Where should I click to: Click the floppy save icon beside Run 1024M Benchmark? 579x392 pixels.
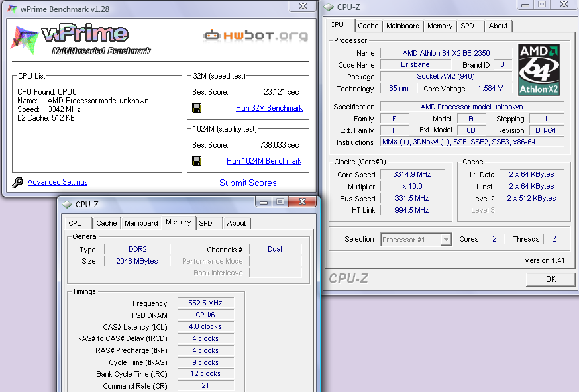pos(197,161)
